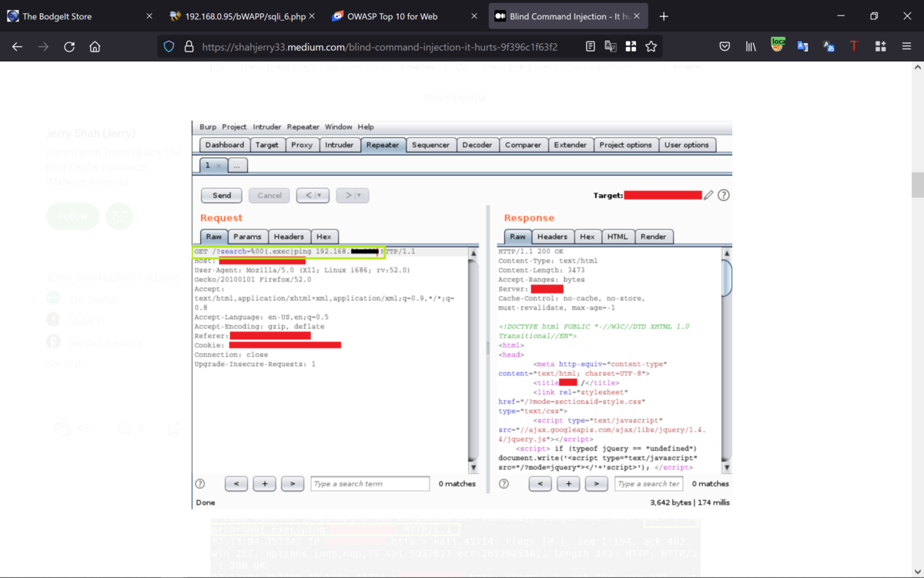
Task: Open the Firefox hamburger menu
Action: tap(906, 47)
